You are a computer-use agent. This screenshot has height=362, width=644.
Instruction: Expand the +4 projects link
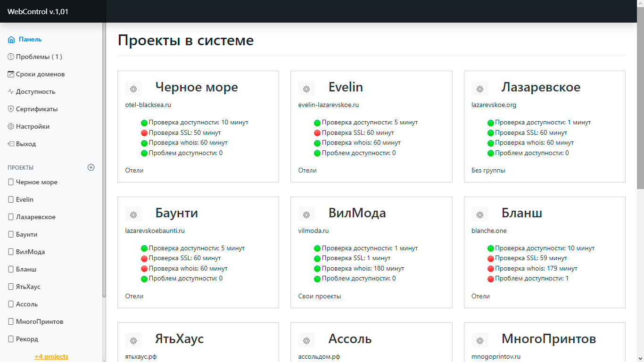click(x=51, y=356)
